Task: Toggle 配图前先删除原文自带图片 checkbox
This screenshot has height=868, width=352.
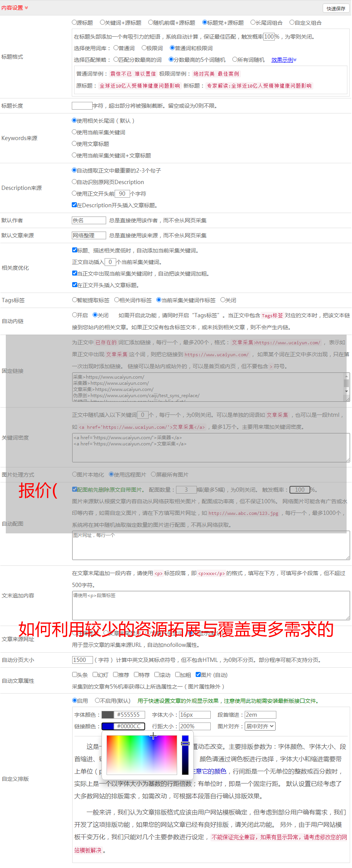Action: pyautogui.click(x=74, y=489)
